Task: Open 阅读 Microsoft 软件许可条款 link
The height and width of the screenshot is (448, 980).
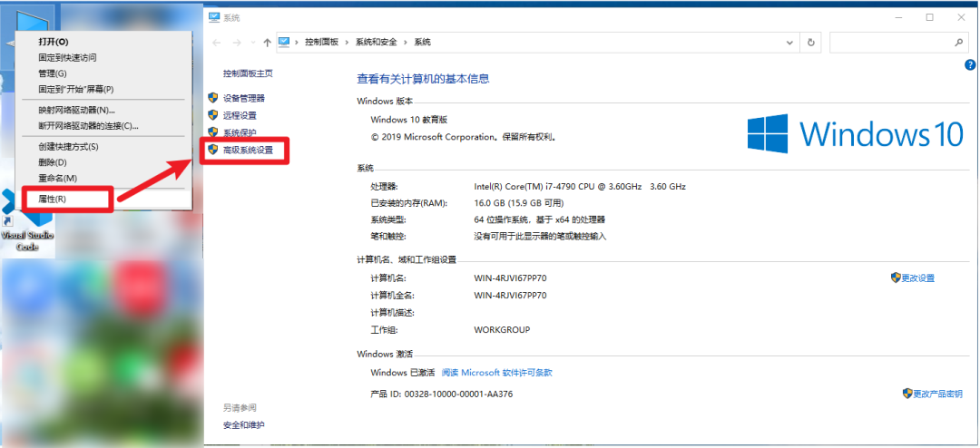Action: click(497, 373)
